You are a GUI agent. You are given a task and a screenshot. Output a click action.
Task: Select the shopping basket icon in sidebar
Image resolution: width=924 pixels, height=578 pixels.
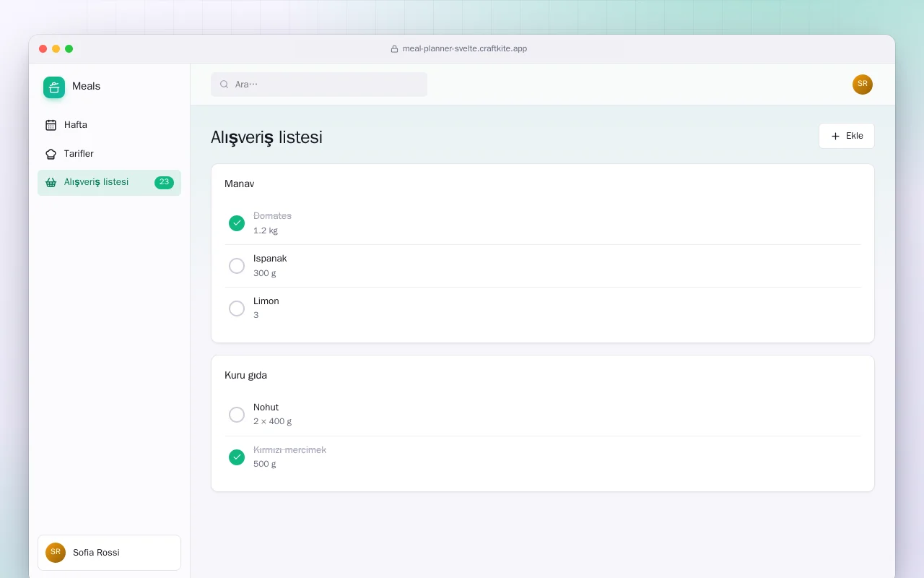tap(51, 182)
